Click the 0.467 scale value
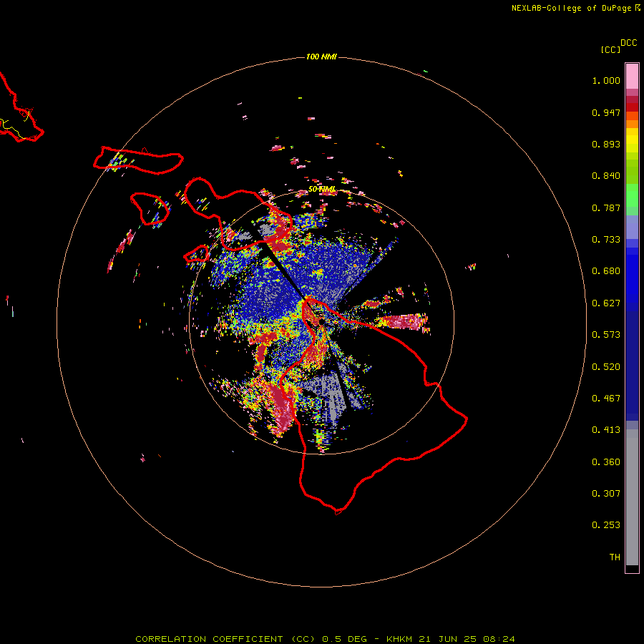 click(606, 399)
